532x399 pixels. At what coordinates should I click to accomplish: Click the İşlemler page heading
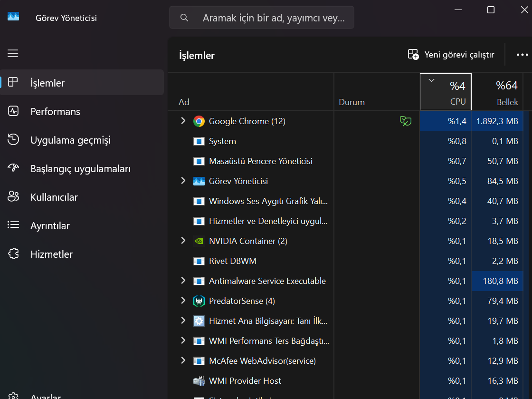click(197, 55)
